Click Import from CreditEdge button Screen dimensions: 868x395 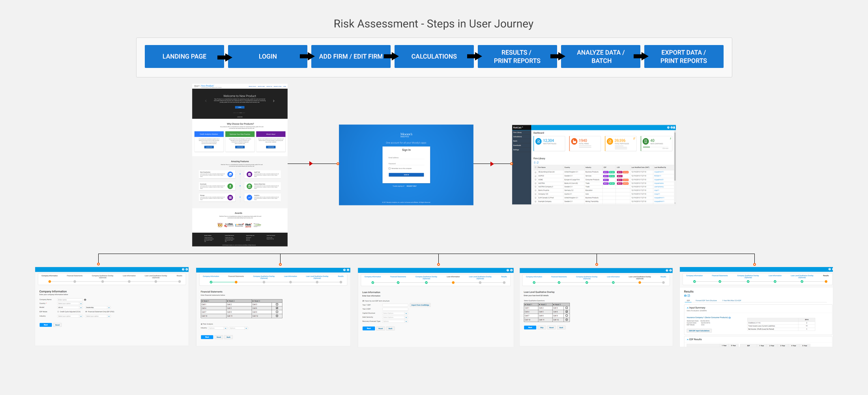420,305
